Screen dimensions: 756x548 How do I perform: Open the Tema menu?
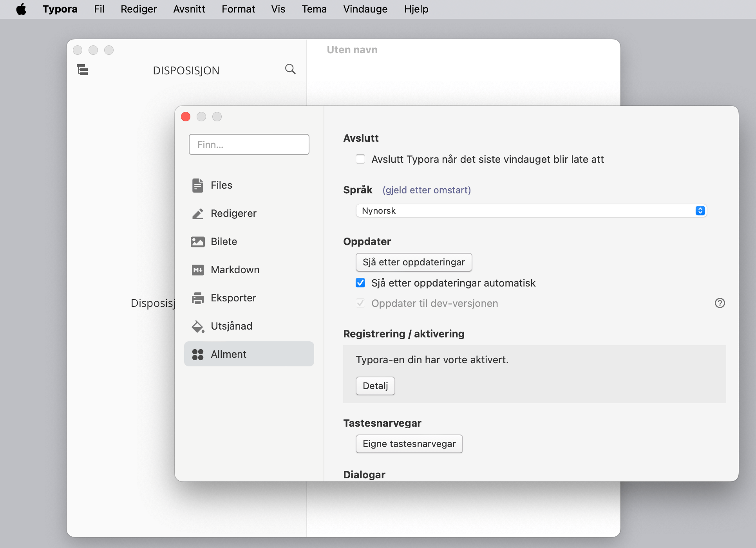[314, 9]
